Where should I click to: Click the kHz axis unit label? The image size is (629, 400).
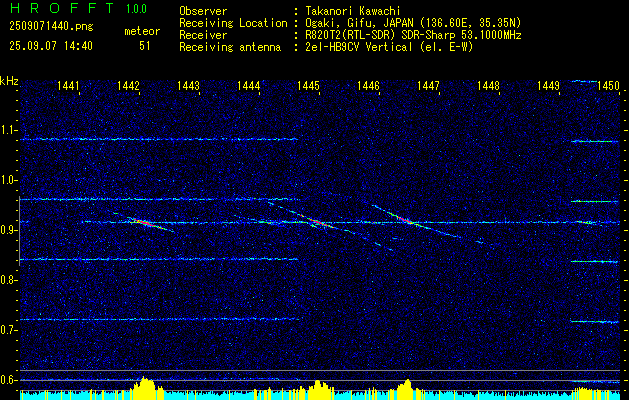[9, 81]
